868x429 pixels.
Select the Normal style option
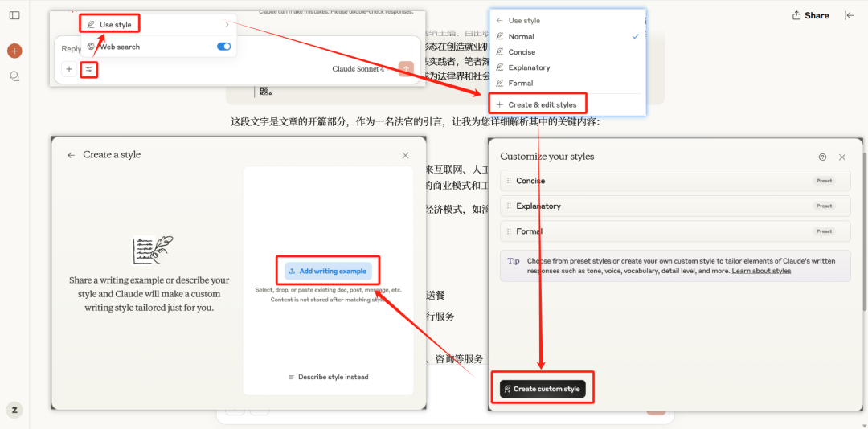pyautogui.click(x=521, y=36)
